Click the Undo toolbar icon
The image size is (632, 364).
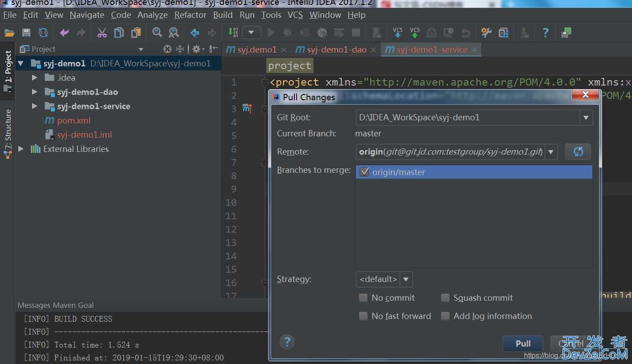click(x=64, y=33)
